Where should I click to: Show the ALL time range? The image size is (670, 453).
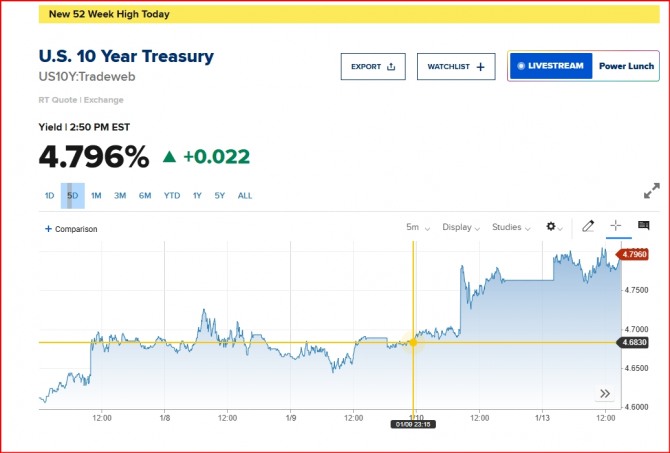(x=245, y=196)
